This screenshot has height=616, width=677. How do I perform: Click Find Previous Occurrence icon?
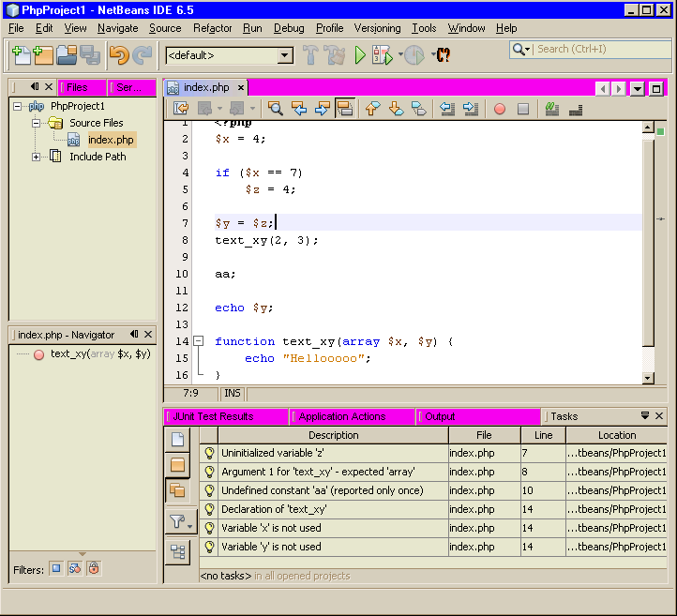coord(299,109)
